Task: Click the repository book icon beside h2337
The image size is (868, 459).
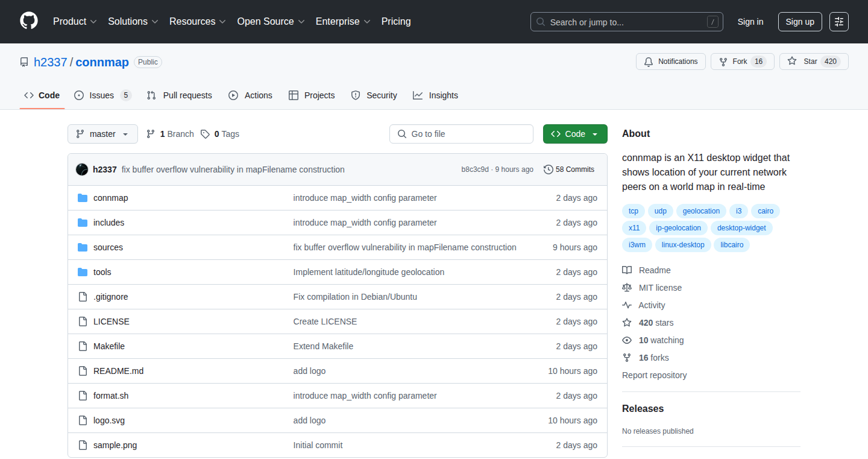Action: tap(24, 62)
